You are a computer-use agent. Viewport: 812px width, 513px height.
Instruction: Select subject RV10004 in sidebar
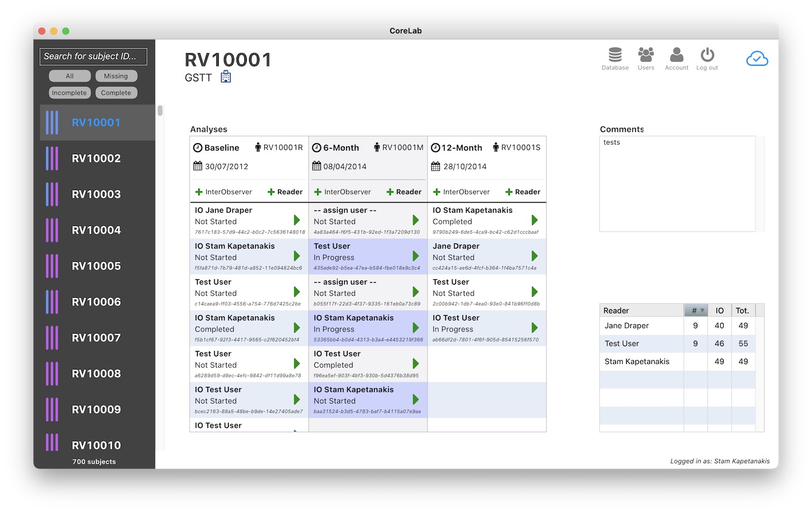tap(96, 230)
